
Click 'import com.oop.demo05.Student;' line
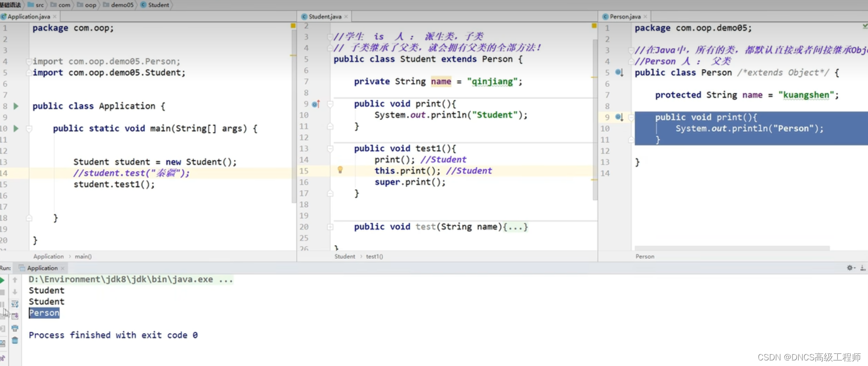point(109,73)
